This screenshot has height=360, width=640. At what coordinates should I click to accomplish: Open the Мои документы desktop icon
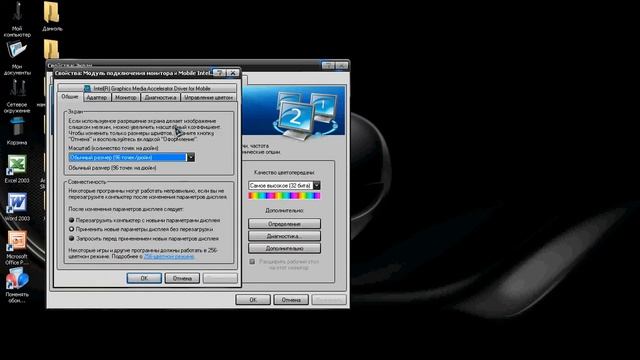(17, 58)
